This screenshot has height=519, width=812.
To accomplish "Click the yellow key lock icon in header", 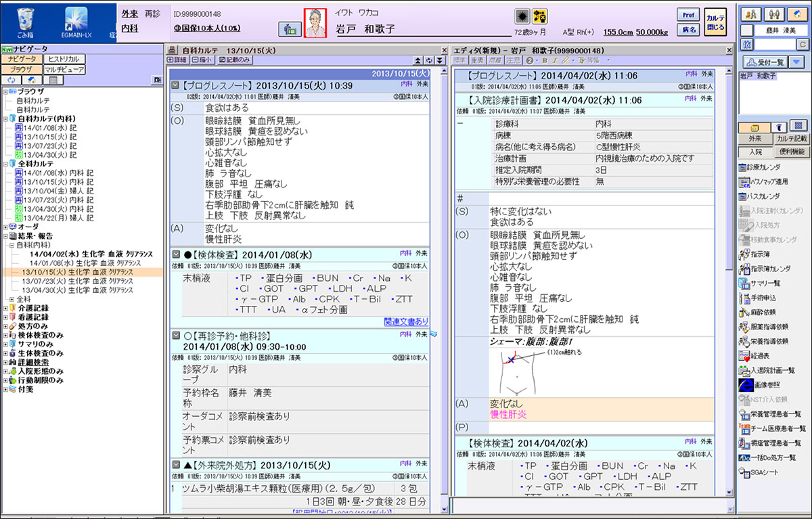I will (540, 16).
